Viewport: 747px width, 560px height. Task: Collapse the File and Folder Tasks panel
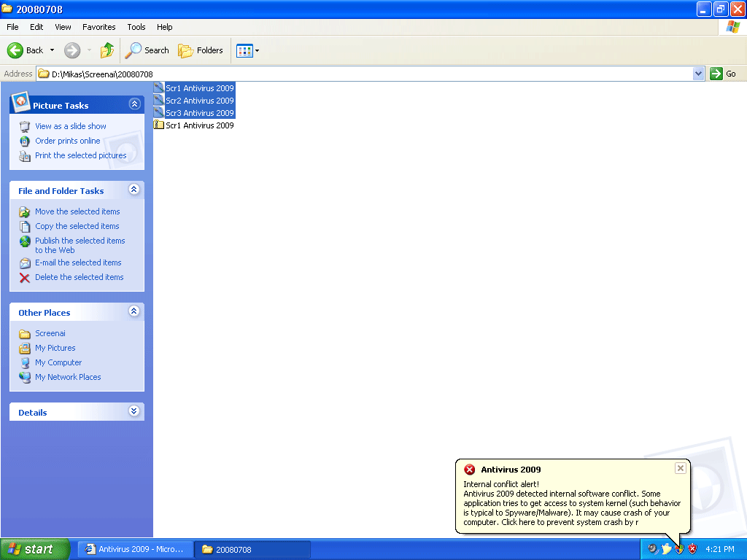pos(134,190)
